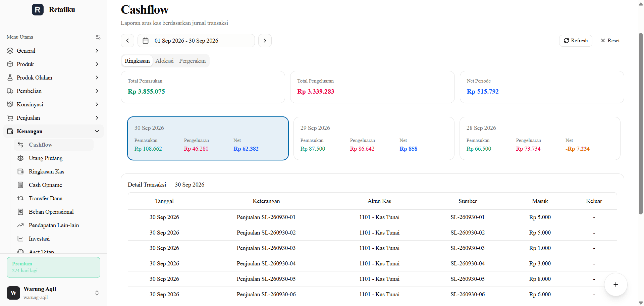Screen dimensions: 644x306
Task: Go to previous period arrow
Action: pos(127,41)
